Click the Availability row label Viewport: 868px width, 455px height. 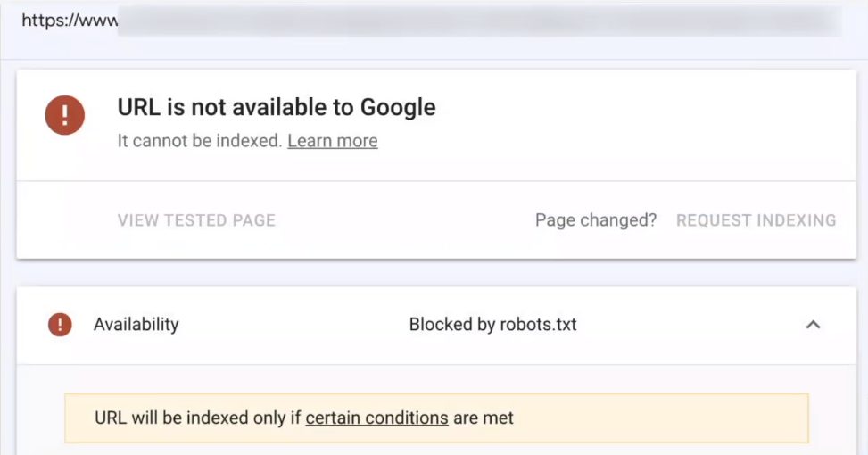[x=136, y=325]
